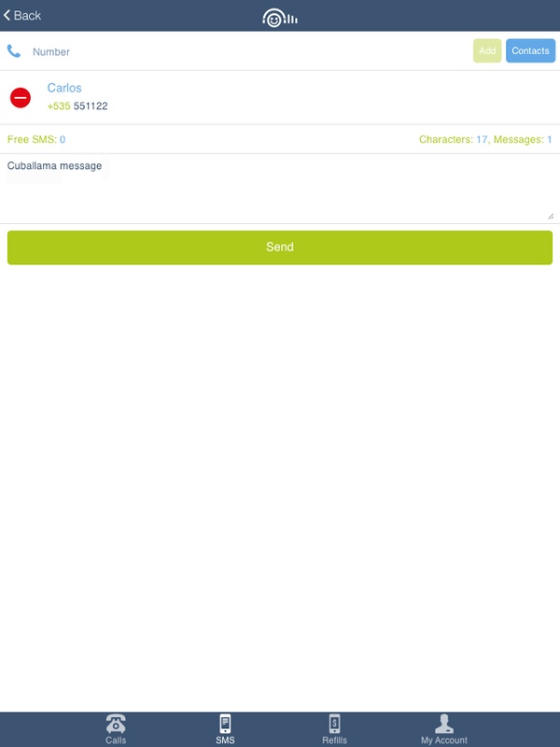Image resolution: width=560 pixels, height=747 pixels.
Task: Open the Contacts list button
Action: 530,51
